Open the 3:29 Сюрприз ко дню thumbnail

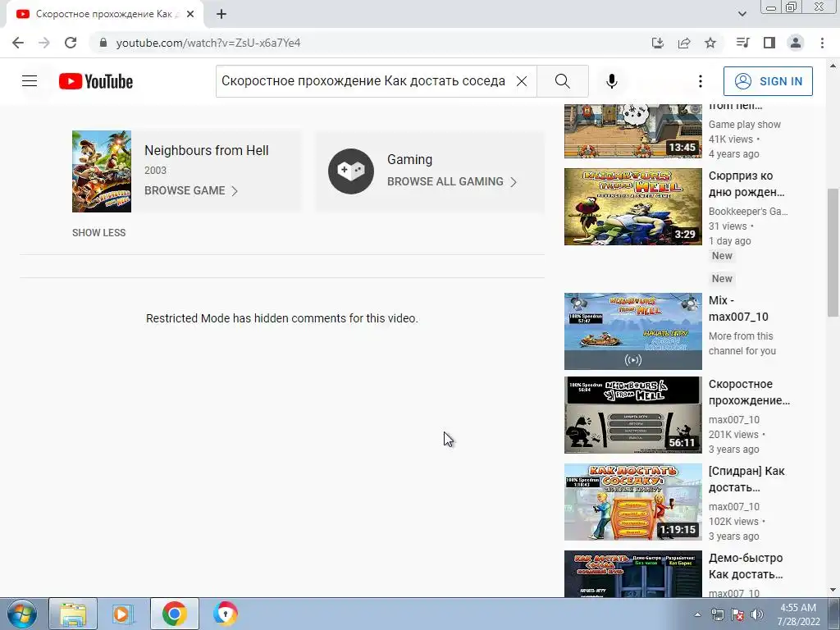click(632, 207)
